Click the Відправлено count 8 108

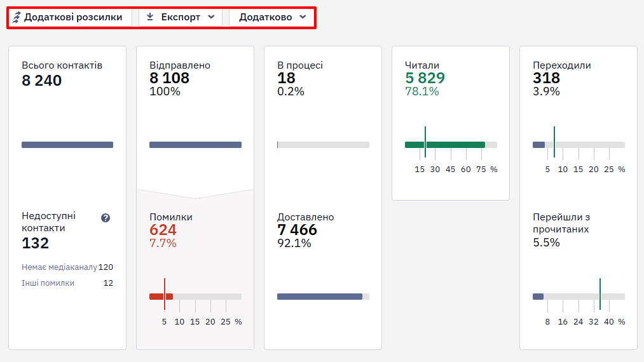169,78
